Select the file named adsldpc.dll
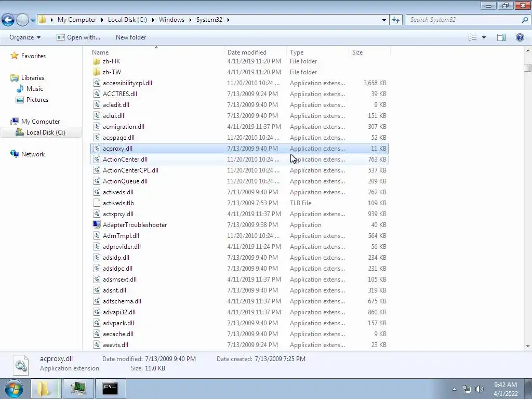This screenshot has height=399, width=532. point(117,269)
